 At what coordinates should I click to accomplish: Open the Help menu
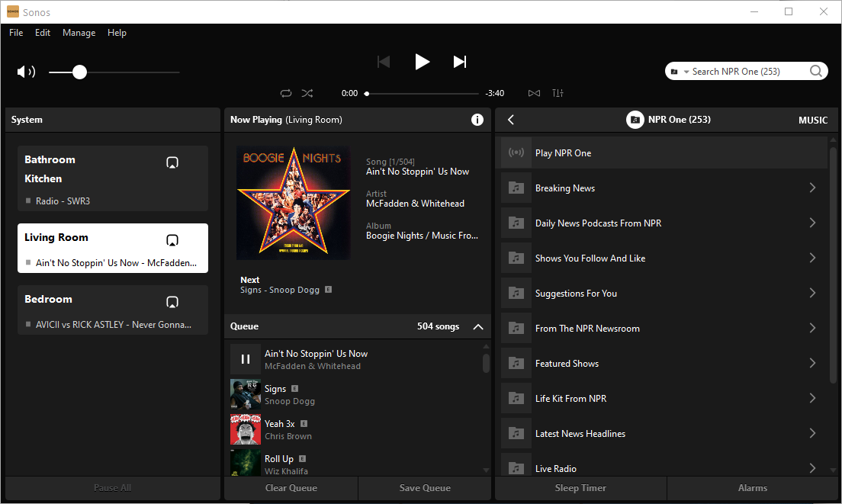[117, 33]
